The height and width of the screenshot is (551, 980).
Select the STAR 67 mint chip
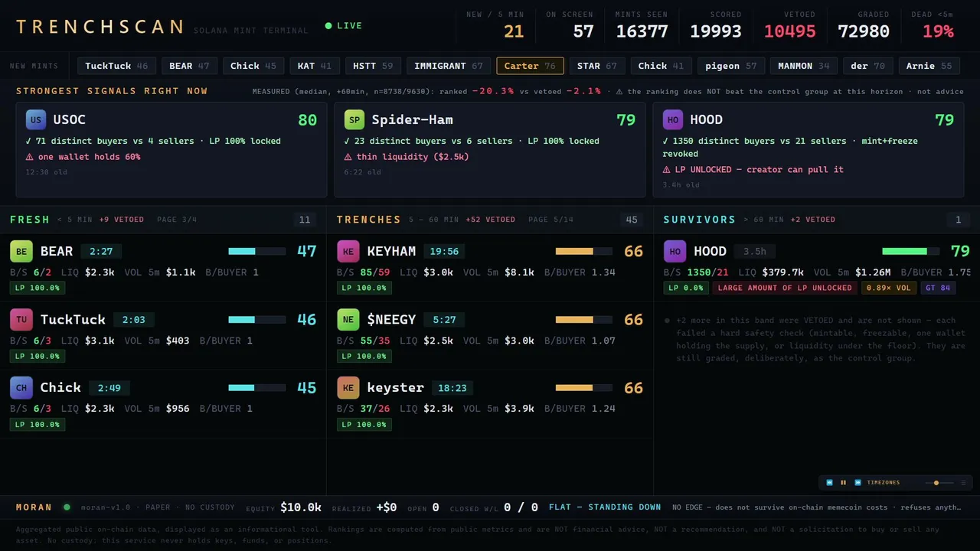(597, 66)
